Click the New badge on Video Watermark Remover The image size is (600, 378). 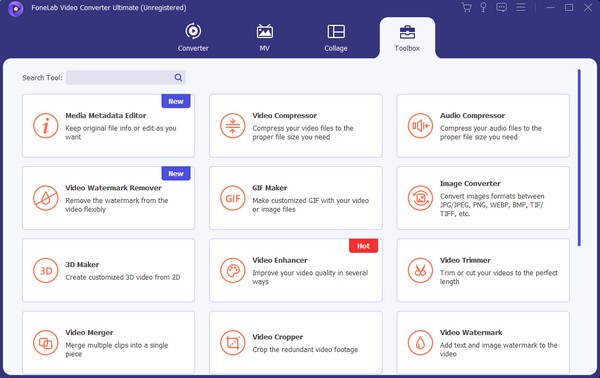(176, 174)
